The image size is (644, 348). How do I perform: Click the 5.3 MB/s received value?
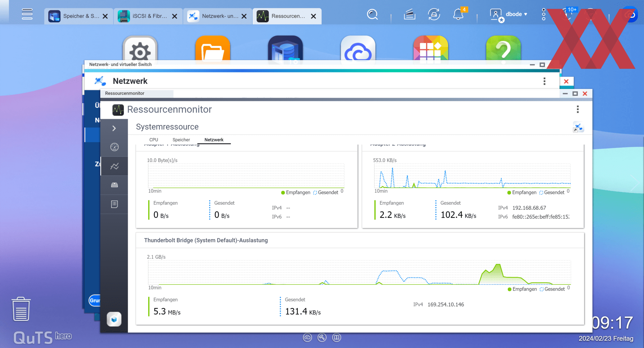pyautogui.click(x=167, y=311)
